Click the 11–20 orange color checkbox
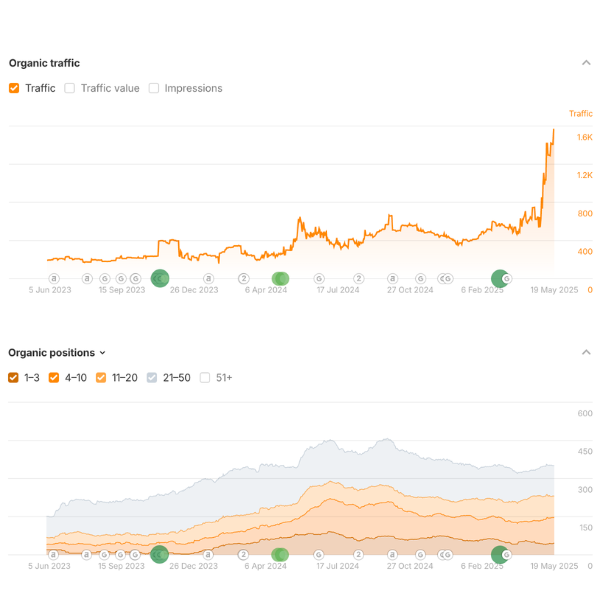This screenshot has height=600, width=600. point(101,378)
